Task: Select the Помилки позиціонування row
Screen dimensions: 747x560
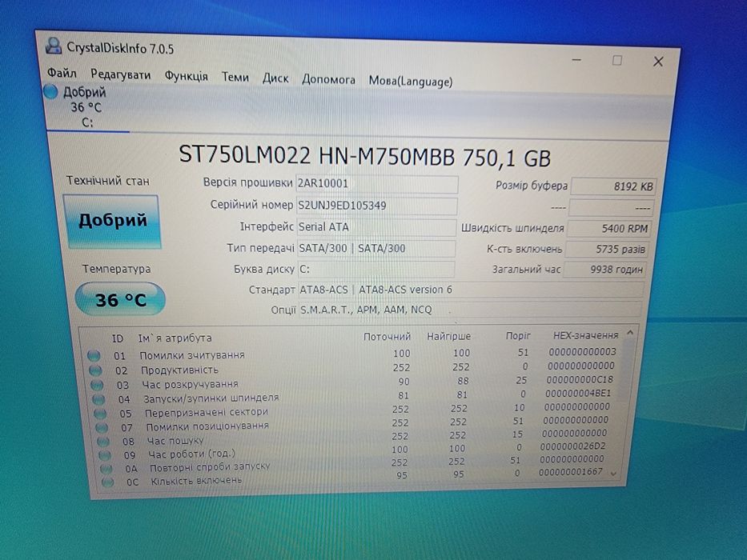Action: [x=352, y=423]
